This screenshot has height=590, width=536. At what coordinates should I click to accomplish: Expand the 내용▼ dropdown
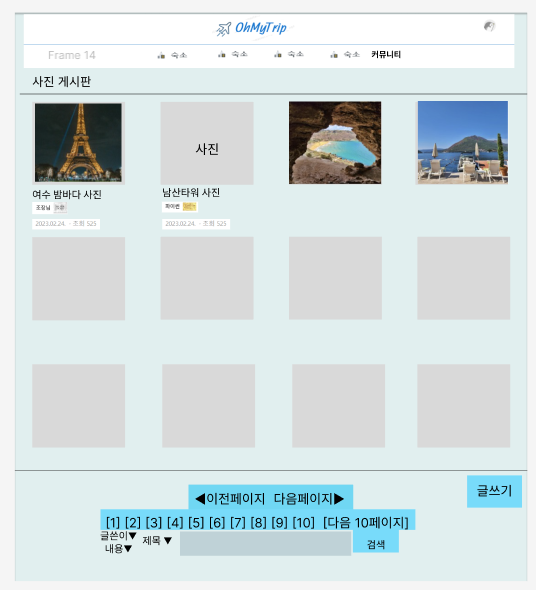118,549
